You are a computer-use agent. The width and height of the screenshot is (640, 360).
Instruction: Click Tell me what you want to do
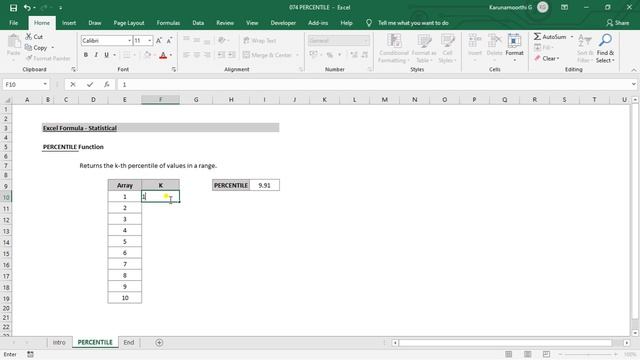pos(413,23)
